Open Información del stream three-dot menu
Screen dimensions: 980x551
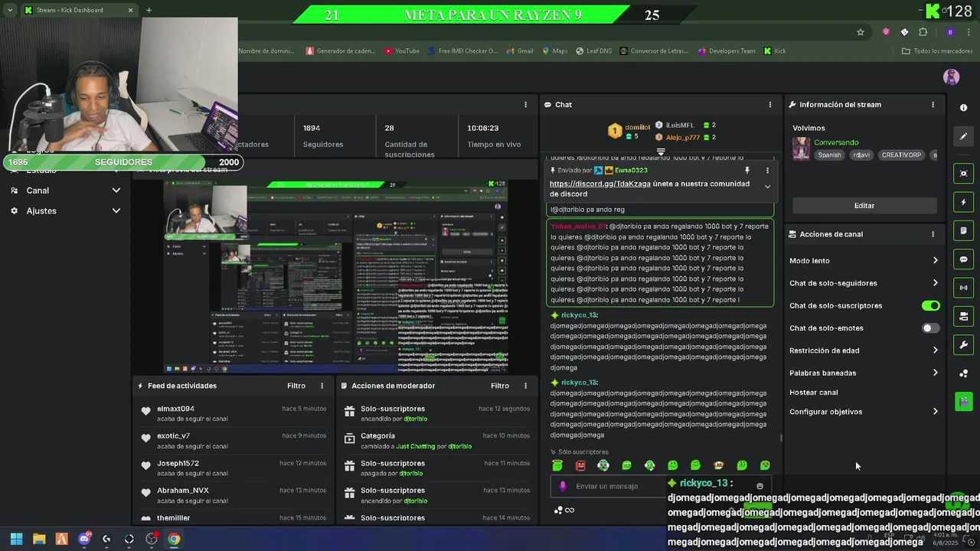[933, 105]
